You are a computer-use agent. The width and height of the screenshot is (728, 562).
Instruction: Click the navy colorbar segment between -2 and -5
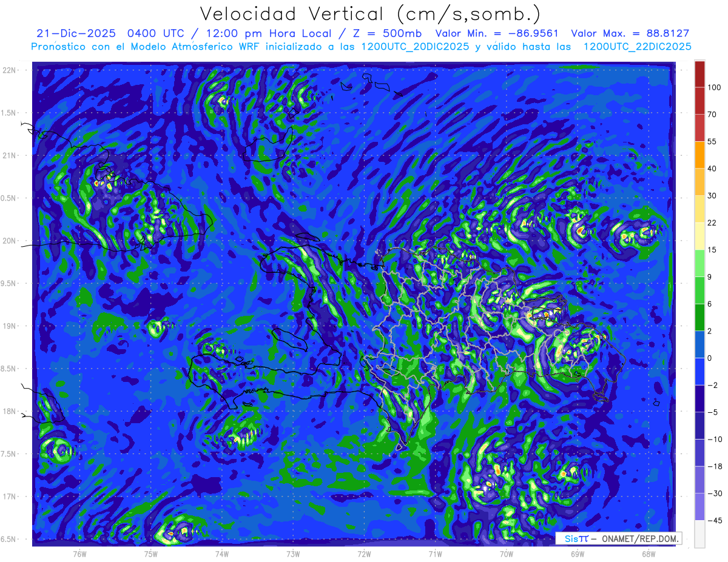point(699,398)
